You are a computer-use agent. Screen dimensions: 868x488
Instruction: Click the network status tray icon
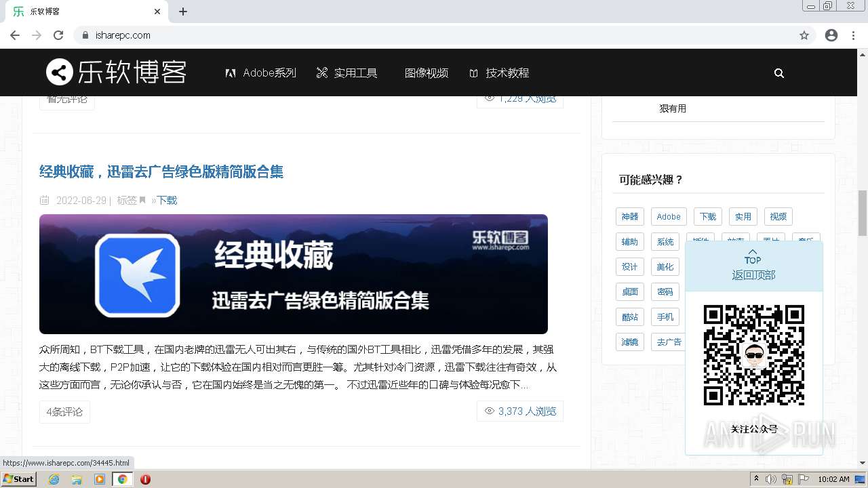coord(787,479)
